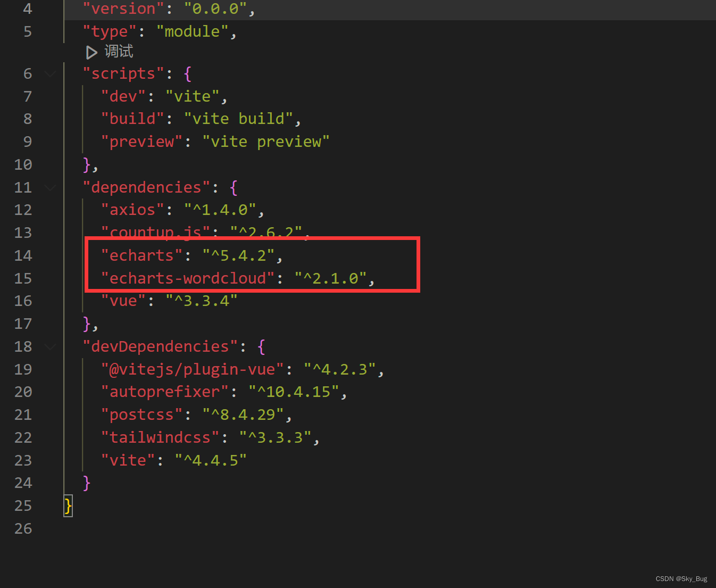This screenshot has width=716, height=588.
Task: Click the "^2.1.0" wordcloud version
Action: point(331,278)
